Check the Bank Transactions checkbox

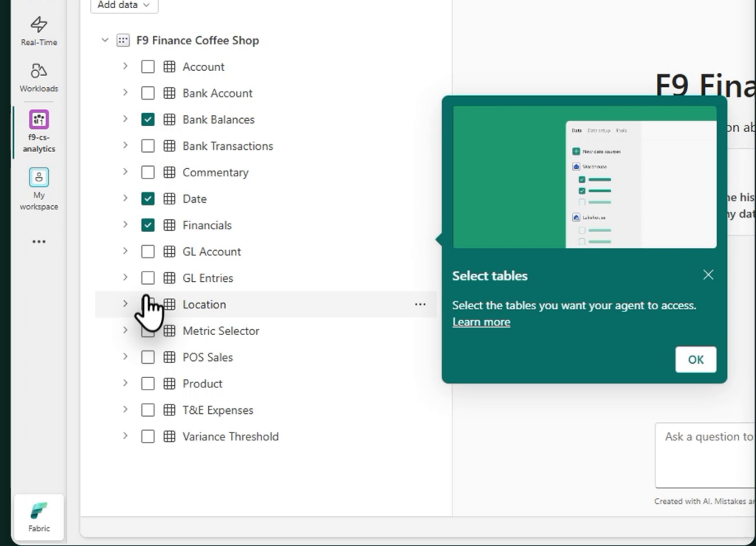[148, 146]
